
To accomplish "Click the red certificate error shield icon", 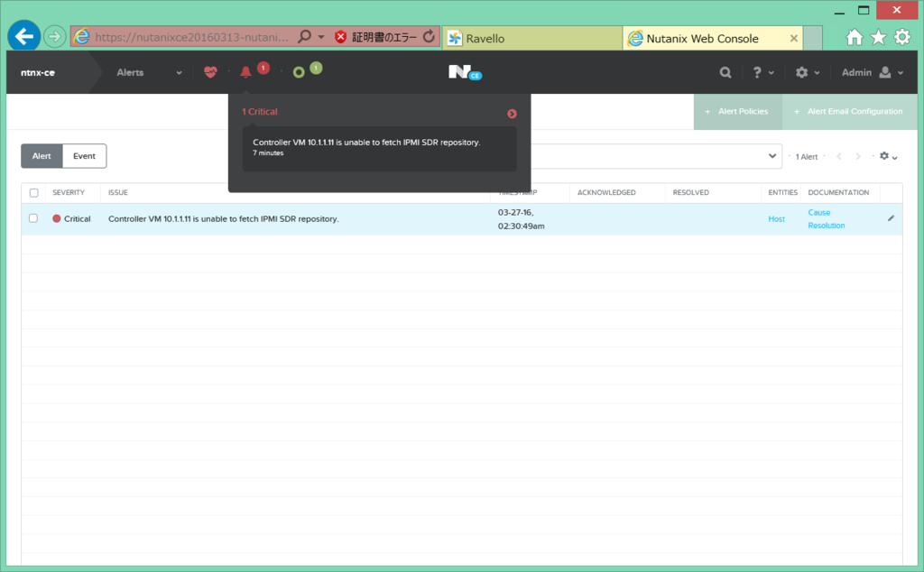I will pyautogui.click(x=340, y=37).
